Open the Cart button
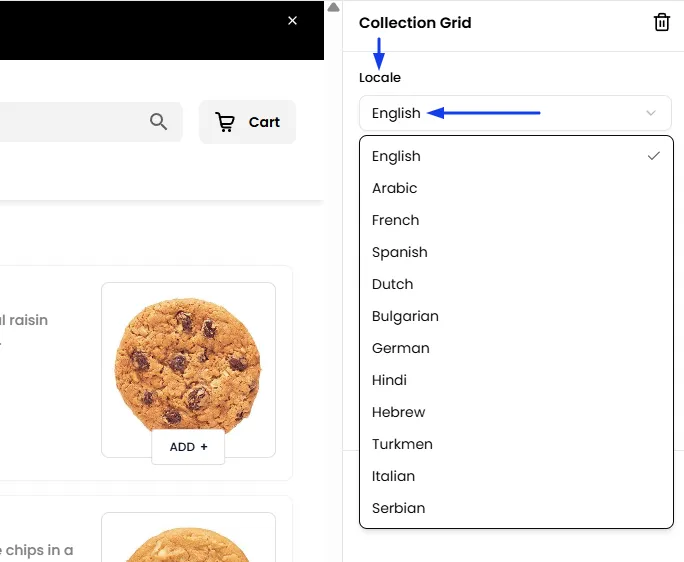The width and height of the screenshot is (684, 562). click(x=248, y=122)
